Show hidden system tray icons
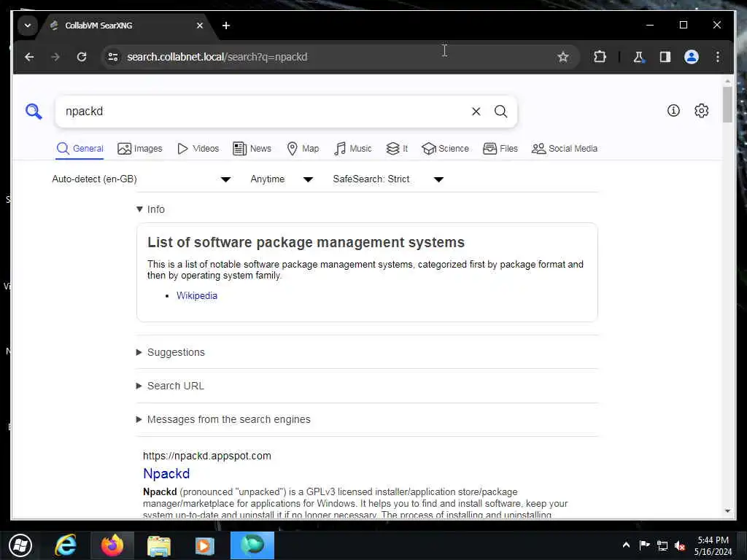This screenshot has width=747, height=560. (626, 545)
